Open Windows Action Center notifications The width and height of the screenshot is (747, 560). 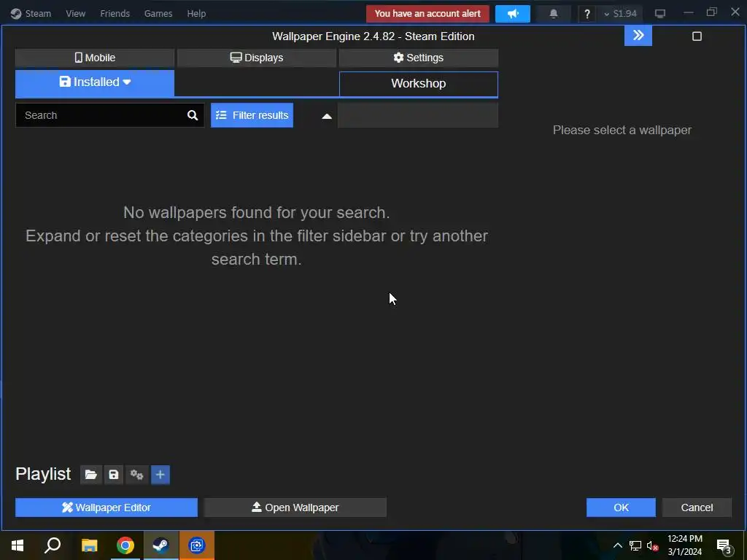pos(724,546)
